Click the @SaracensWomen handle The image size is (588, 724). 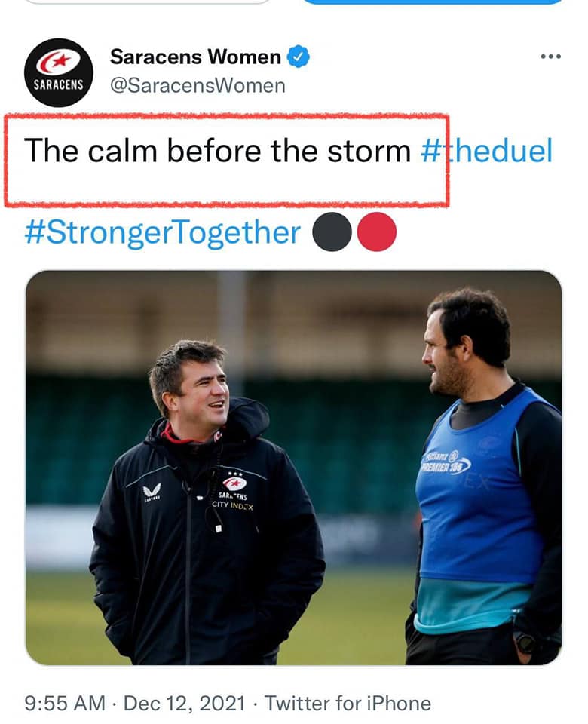click(x=198, y=85)
